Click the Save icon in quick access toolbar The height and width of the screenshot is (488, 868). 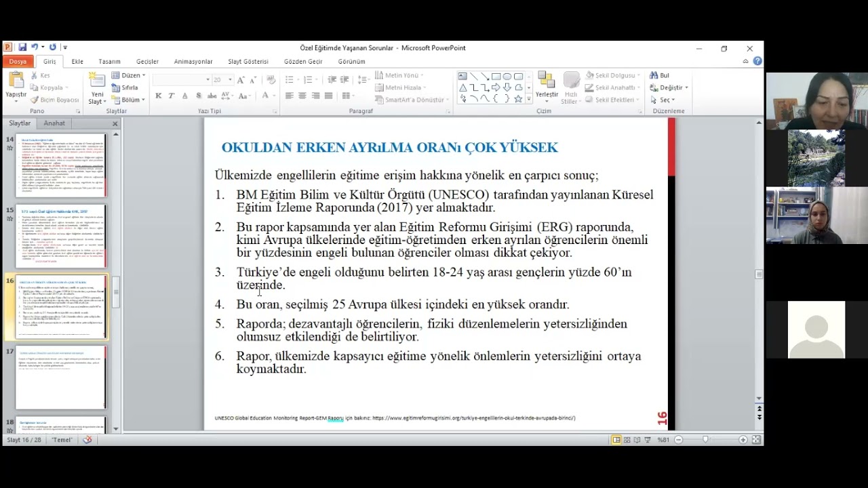click(x=22, y=47)
